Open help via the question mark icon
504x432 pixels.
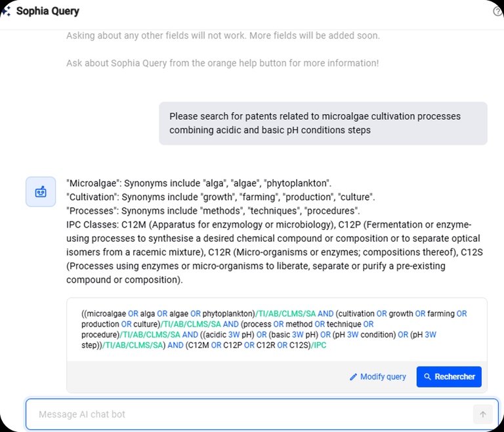point(498,11)
